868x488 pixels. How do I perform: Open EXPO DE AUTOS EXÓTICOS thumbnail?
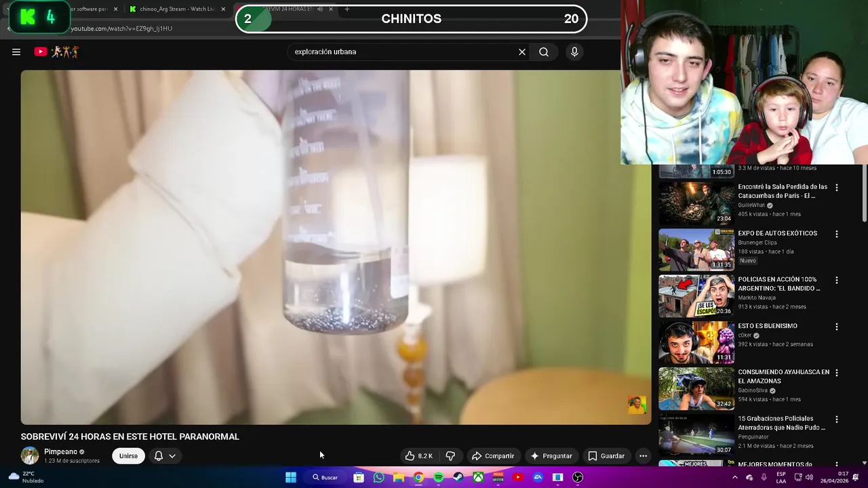tap(696, 249)
